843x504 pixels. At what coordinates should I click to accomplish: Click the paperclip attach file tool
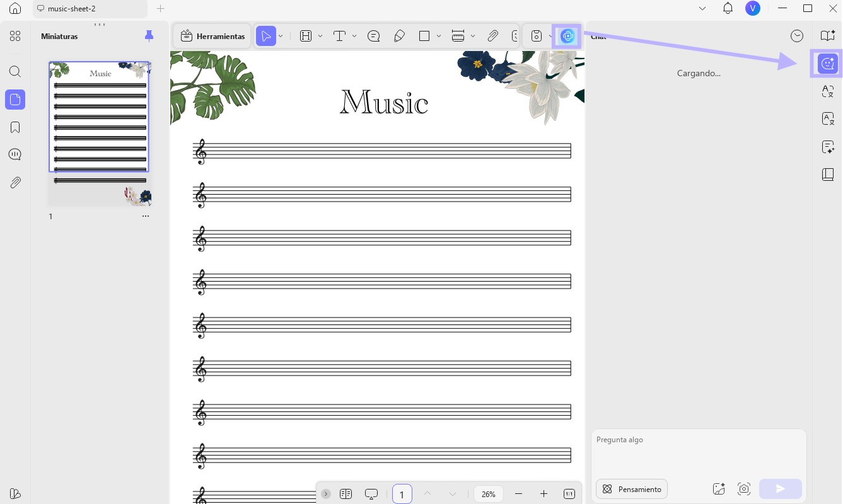(x=493, y=36)
